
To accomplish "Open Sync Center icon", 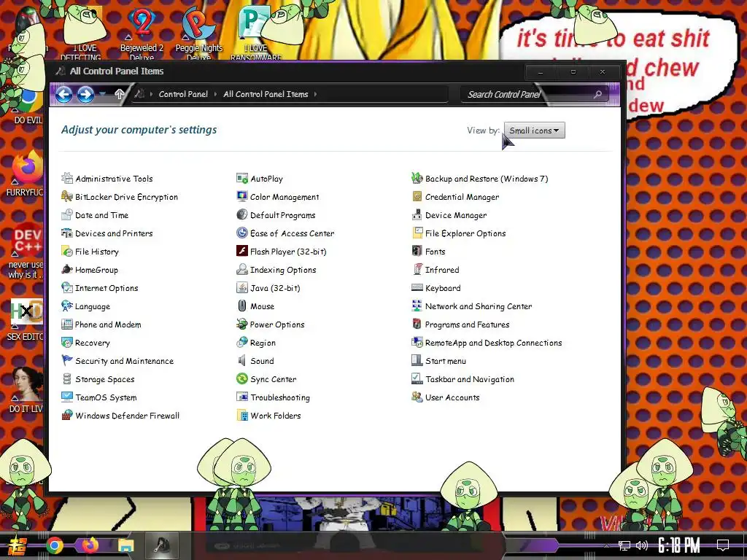I will click(x=242, y=379).
